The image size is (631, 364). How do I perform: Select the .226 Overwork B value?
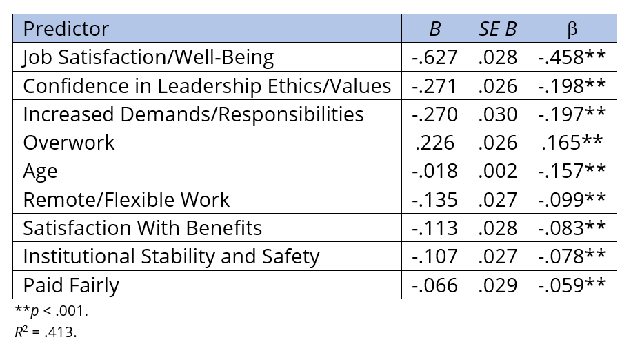tap(434, 143)
